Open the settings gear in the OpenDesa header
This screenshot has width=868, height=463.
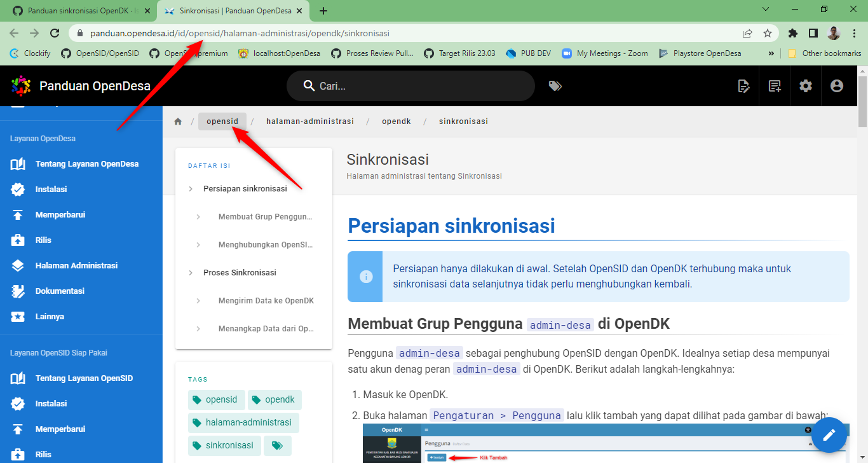[805, 85]
